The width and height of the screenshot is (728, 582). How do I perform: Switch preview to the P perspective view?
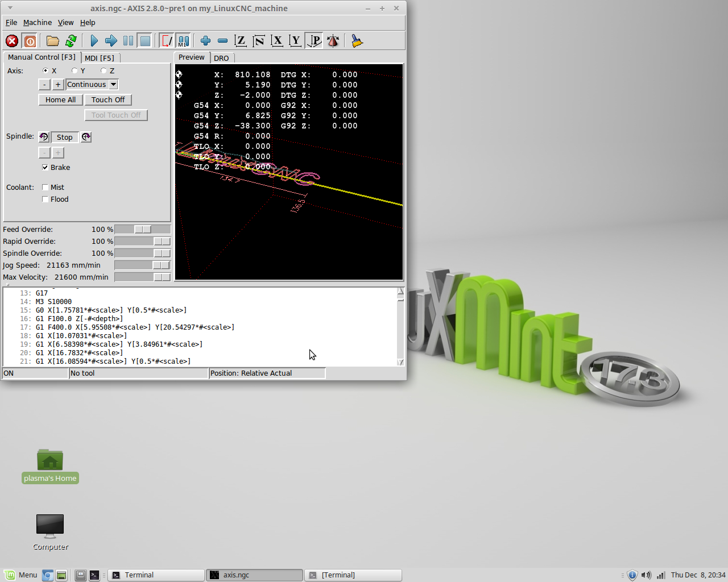[313, 40]
